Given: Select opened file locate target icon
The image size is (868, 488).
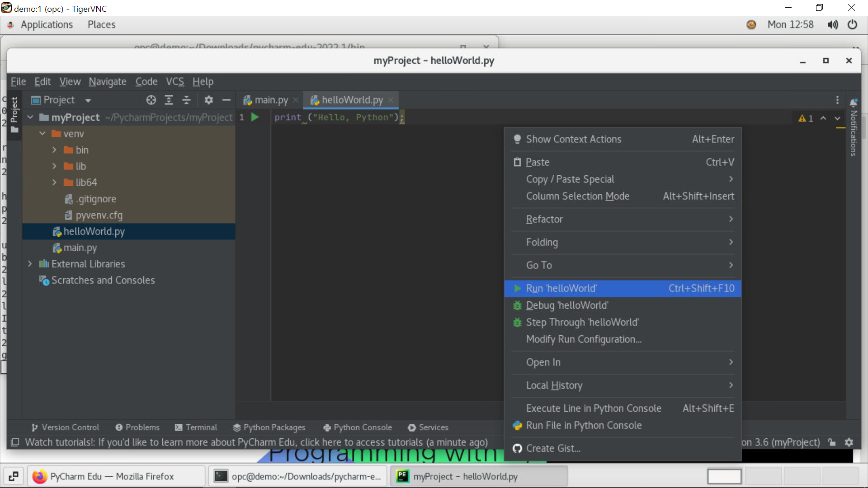Looking at the screenshot, I should tap(151, 100).
